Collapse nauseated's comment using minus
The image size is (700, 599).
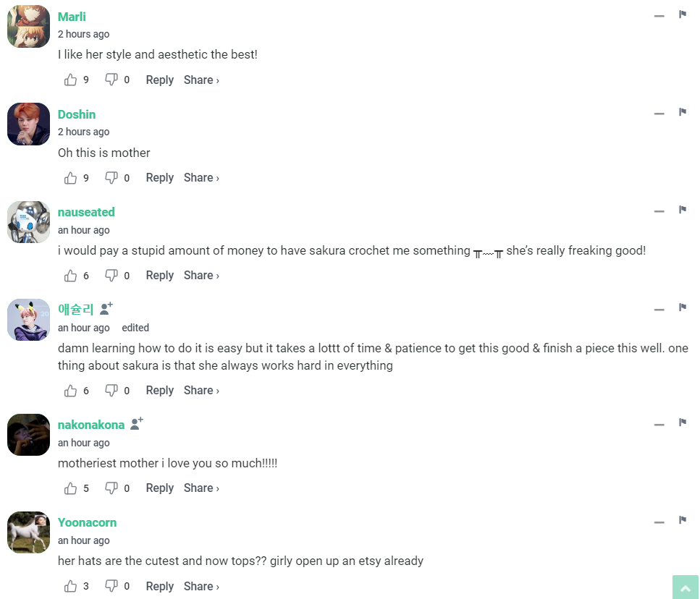[x=659, y=211]
